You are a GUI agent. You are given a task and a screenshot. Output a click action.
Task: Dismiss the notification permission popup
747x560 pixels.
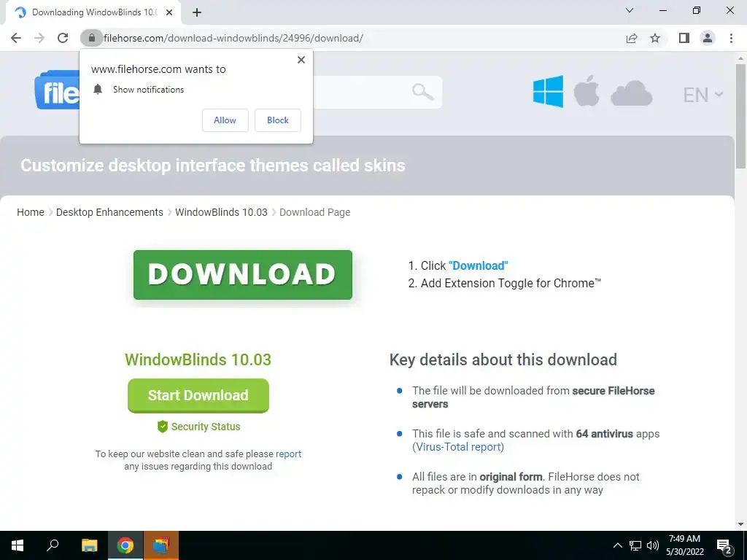tap(301, 60)
